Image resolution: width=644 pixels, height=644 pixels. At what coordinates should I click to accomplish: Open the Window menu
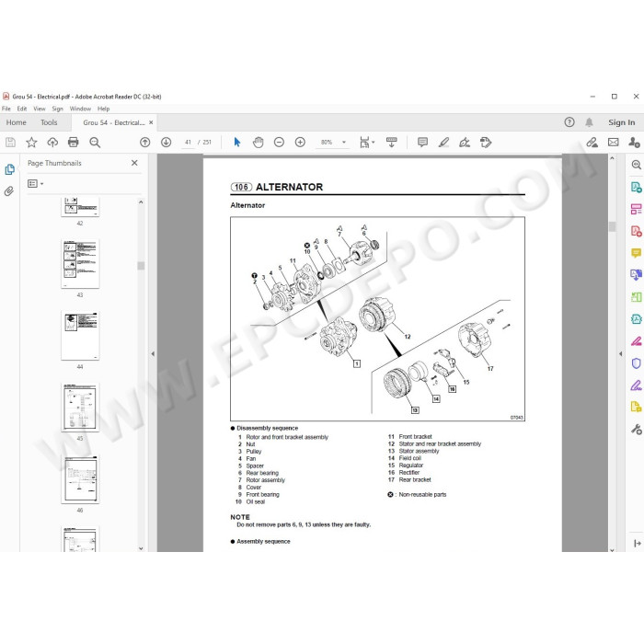pos(80,109)
